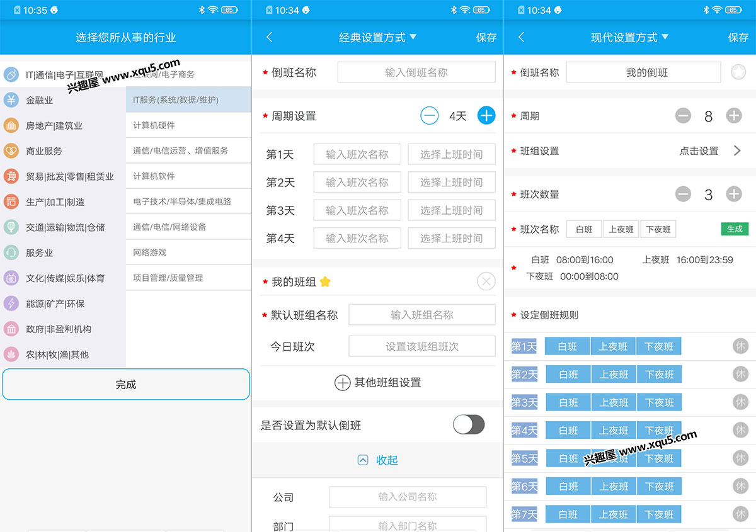Tap the green 生成 button
The image size is (756, 532).
(735, 229)
